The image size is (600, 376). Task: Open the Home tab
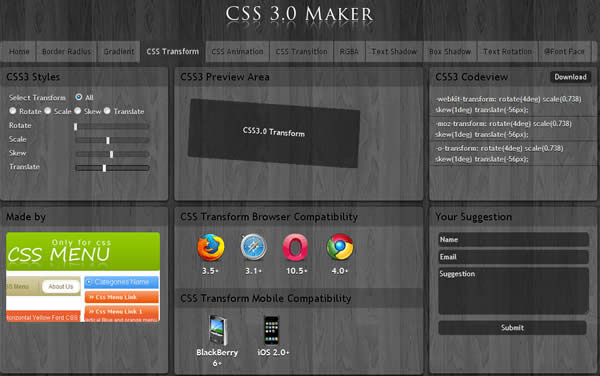tap(19, 52)
